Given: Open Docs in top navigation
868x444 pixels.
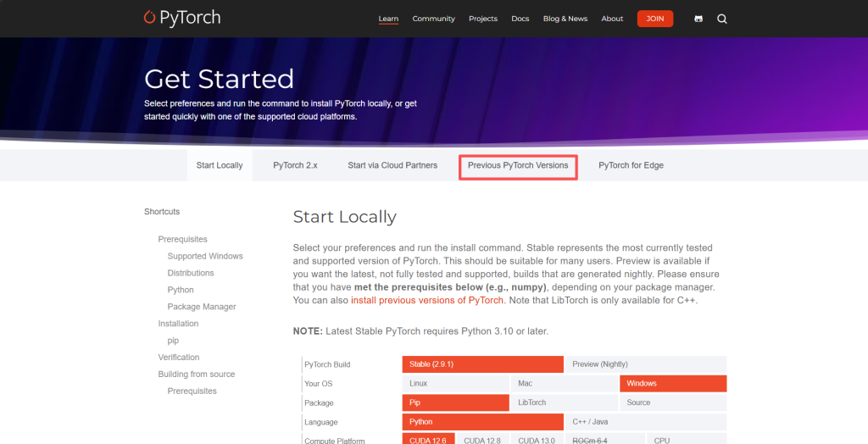Looking at the screenshot, I should click(520, 19).
